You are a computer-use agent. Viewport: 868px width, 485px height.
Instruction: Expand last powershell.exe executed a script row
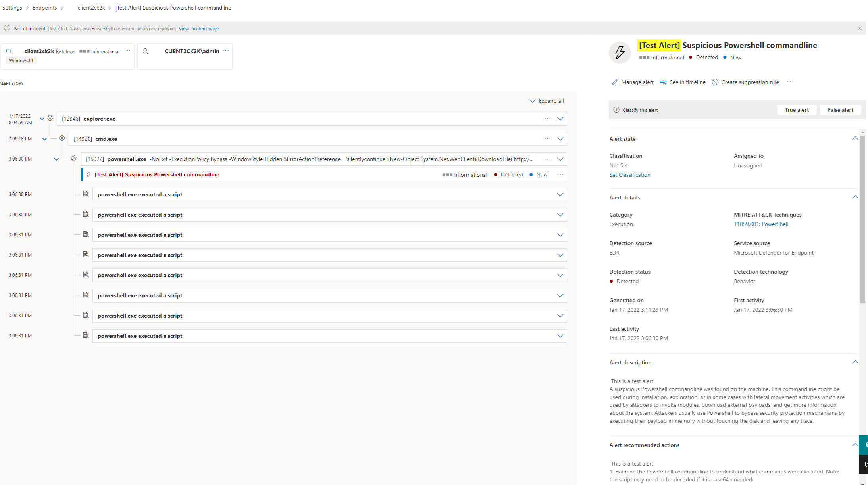click(x=560, y=336)
